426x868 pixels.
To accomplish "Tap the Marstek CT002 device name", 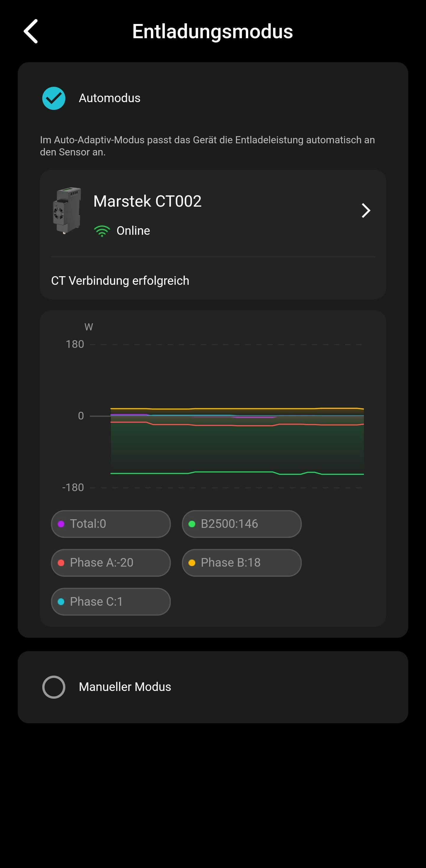I will 147,201.
